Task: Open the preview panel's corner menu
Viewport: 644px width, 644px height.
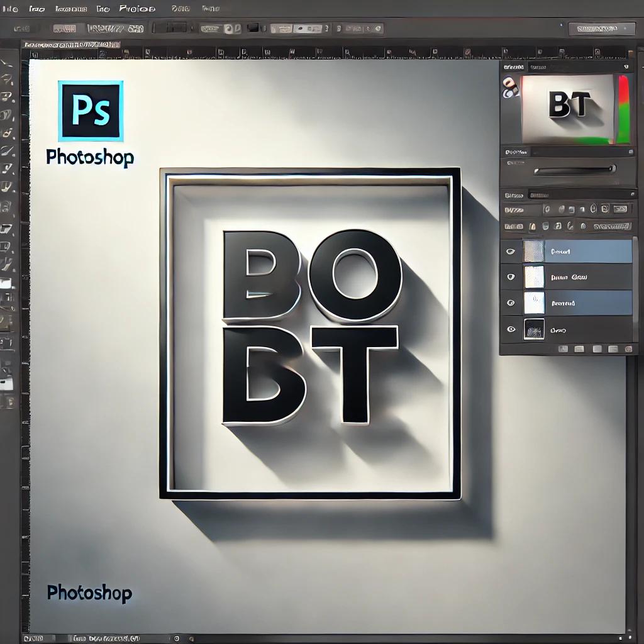Action: pyautogui.click(x=626, y=67)
